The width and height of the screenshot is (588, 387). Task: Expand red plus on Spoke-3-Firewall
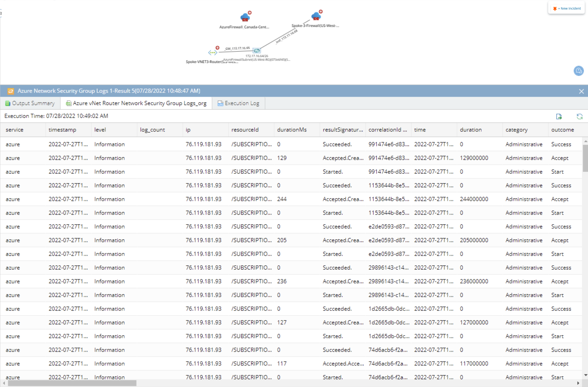point(321,11)
